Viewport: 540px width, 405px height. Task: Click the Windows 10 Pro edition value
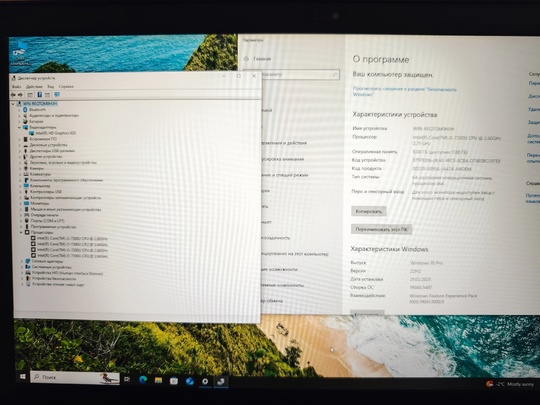coord(426,263)
